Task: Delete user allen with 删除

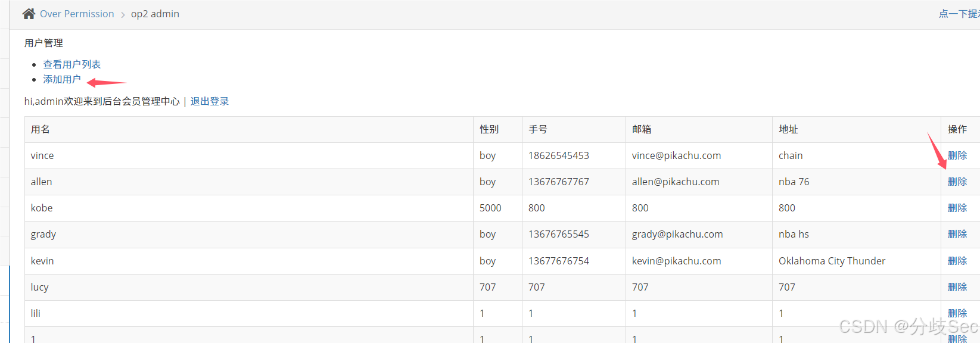Action: tap(957, 182)
